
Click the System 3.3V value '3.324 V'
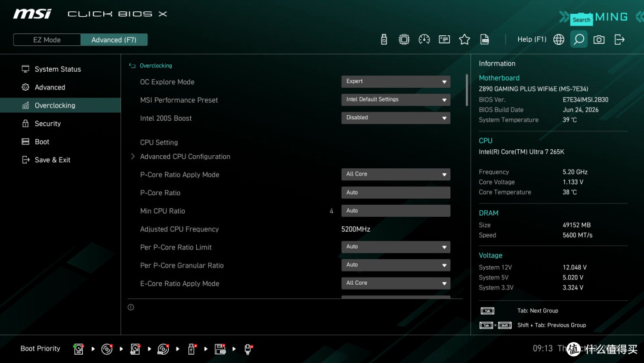click(x=573, y=287)
